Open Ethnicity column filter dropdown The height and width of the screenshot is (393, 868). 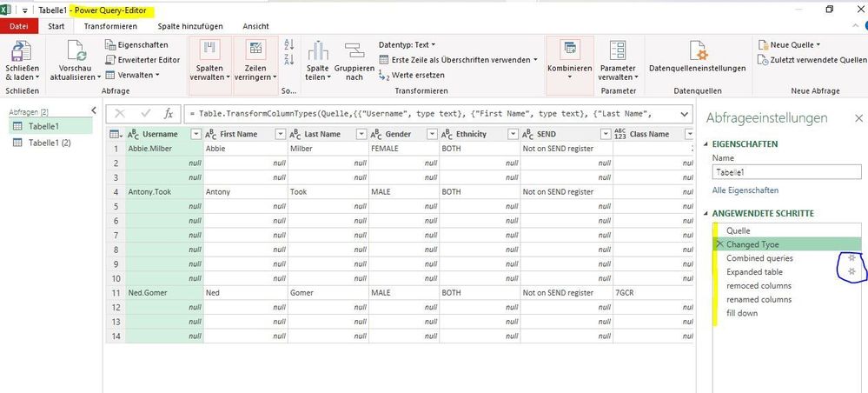[x=514, y=134]
